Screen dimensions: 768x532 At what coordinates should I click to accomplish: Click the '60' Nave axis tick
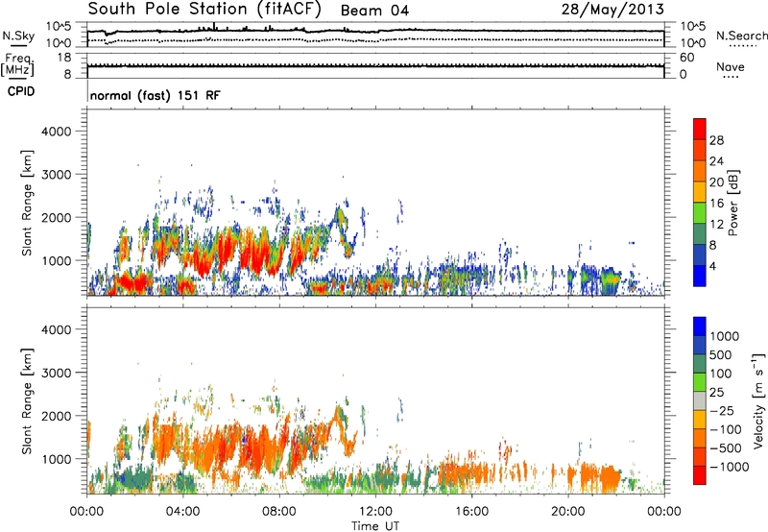click(687, 58)
